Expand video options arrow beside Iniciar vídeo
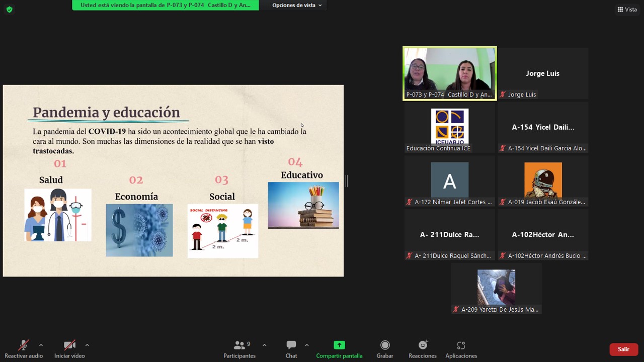The image size is (644, 362). coord(87,345)
